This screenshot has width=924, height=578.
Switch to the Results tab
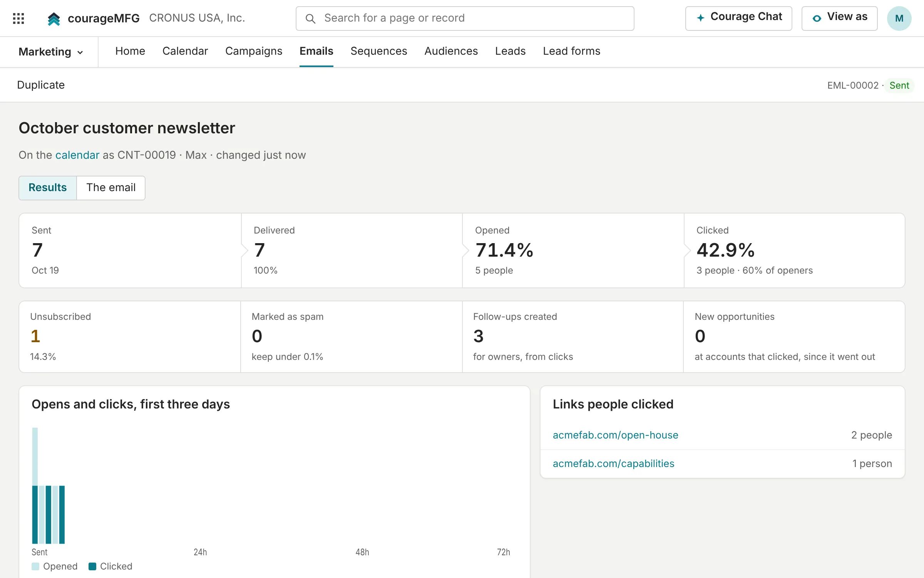click(48, 188)
